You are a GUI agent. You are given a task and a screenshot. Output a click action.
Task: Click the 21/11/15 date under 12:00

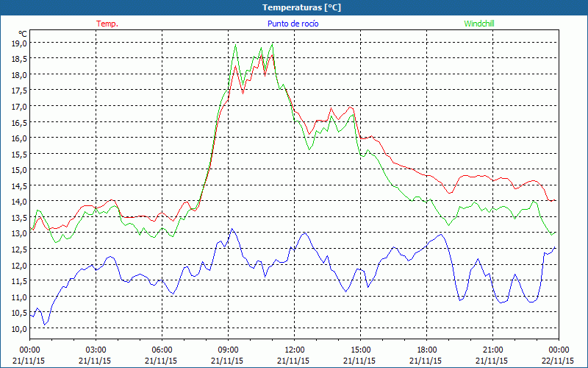click(293, 361)
